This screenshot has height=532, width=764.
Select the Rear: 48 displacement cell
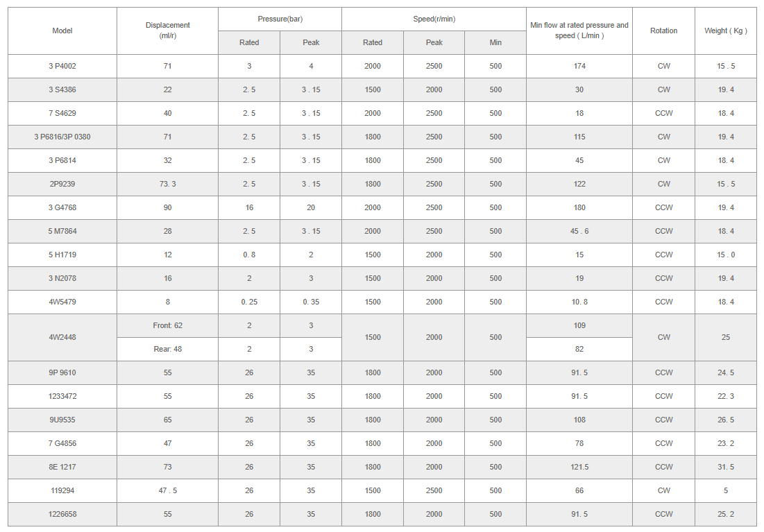point(167,349)
